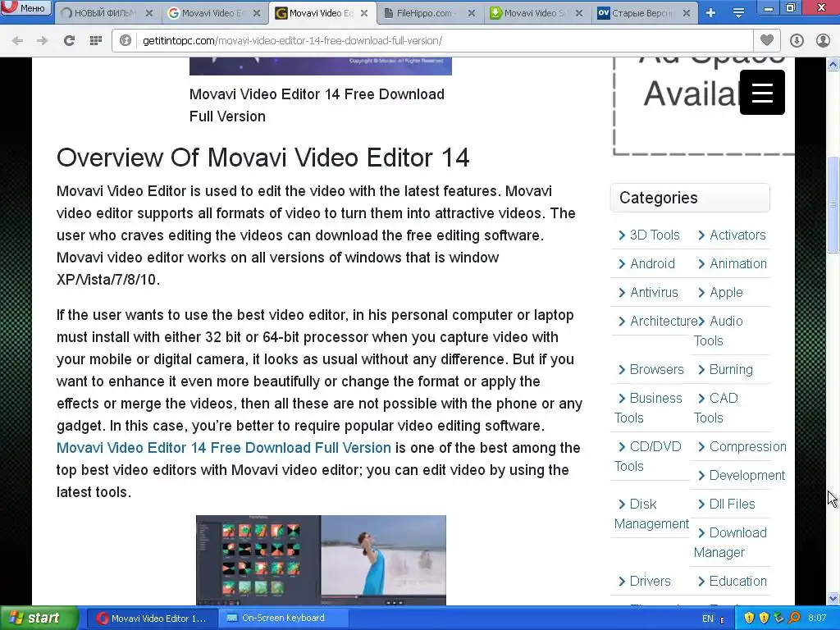
Task: Click the orange magnifier tray icon
Action: [794, 619]
